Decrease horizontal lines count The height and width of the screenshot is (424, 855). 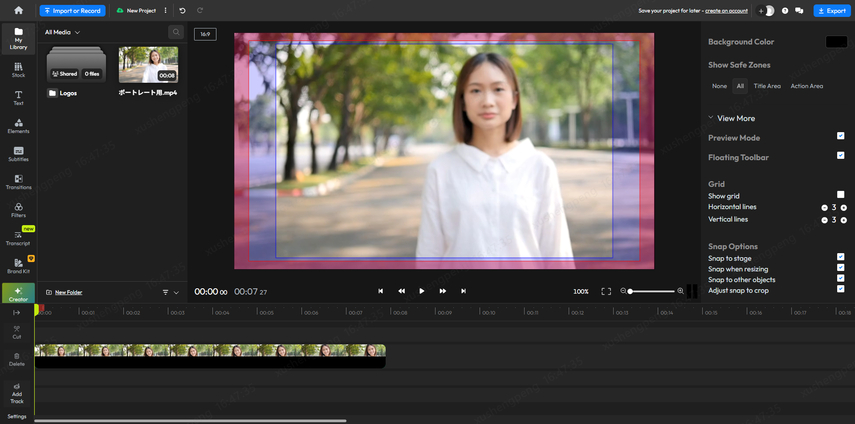click(824, 208)
